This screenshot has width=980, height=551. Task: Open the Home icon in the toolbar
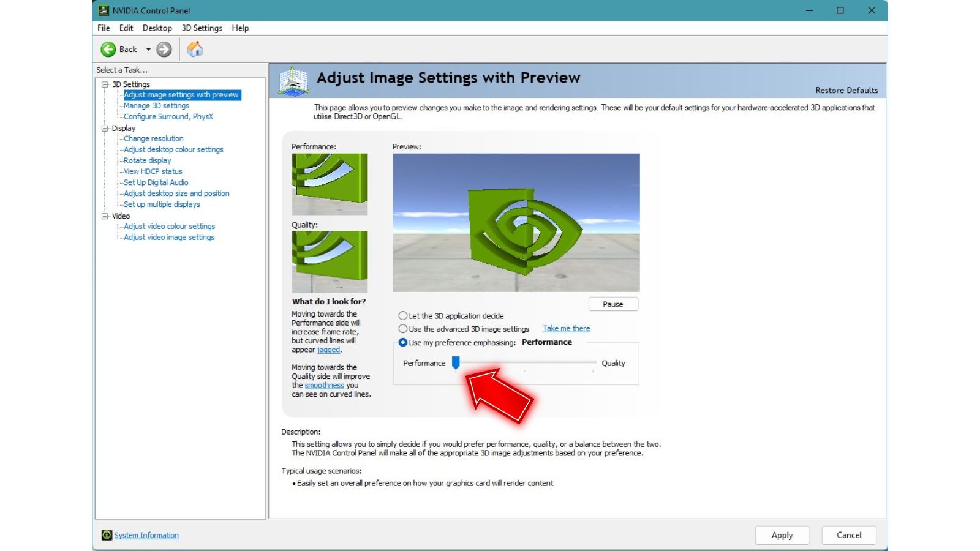click(x=195, y=49)
